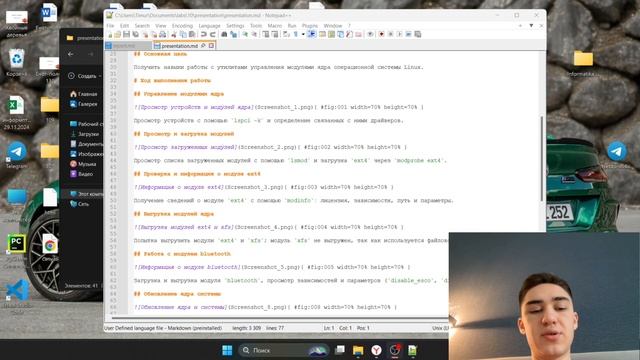Click the Playback macro toolbar icon
The image size is (640, 360).
[x=400, y=34]
